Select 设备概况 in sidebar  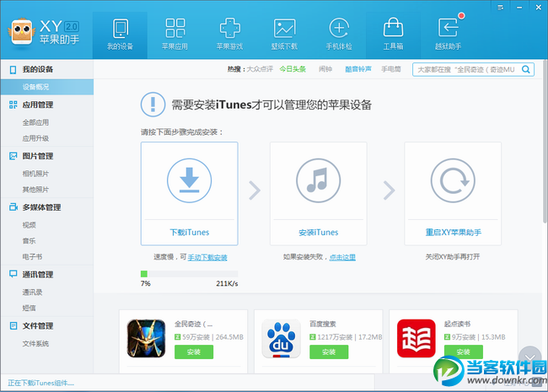47,87
